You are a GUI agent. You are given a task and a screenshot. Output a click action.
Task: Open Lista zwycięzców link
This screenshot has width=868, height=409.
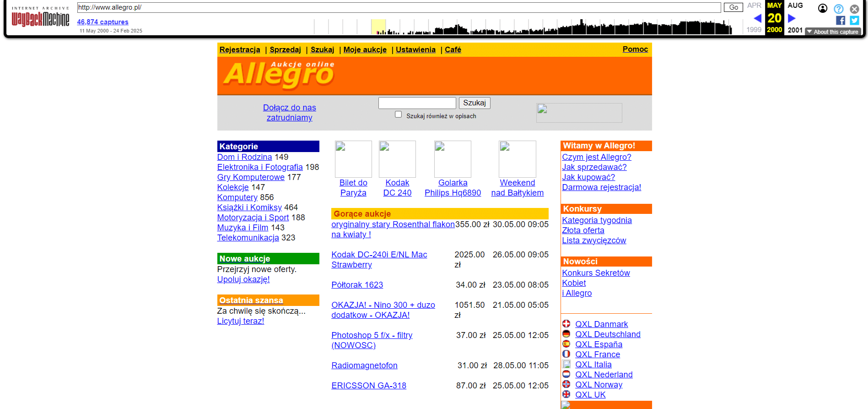(x=594, y=240)
